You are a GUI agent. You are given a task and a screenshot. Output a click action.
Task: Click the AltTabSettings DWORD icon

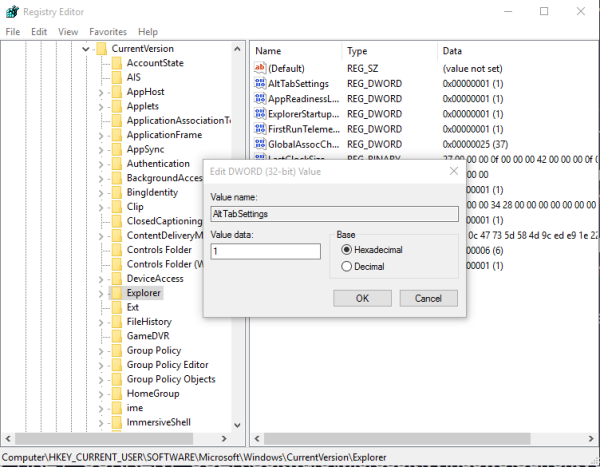click(x=260, y=83)
